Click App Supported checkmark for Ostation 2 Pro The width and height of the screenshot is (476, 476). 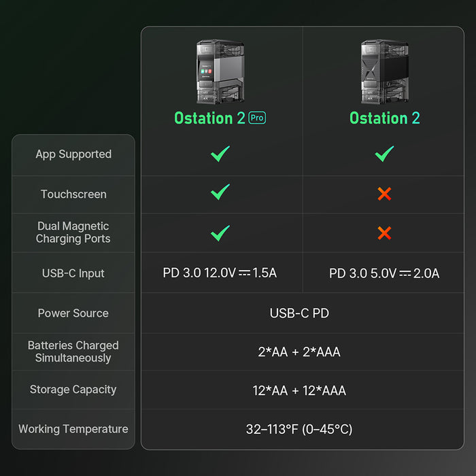[x=220, y=154]
